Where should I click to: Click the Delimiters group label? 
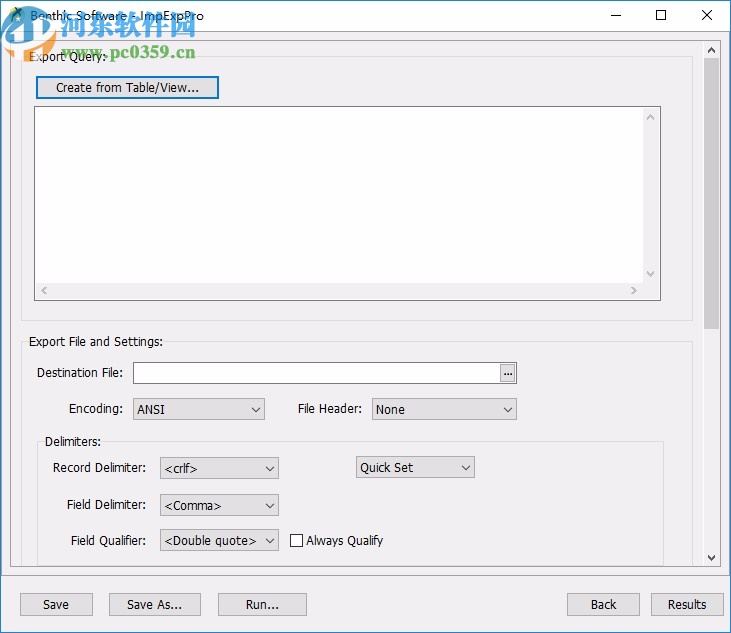[73, 441]
